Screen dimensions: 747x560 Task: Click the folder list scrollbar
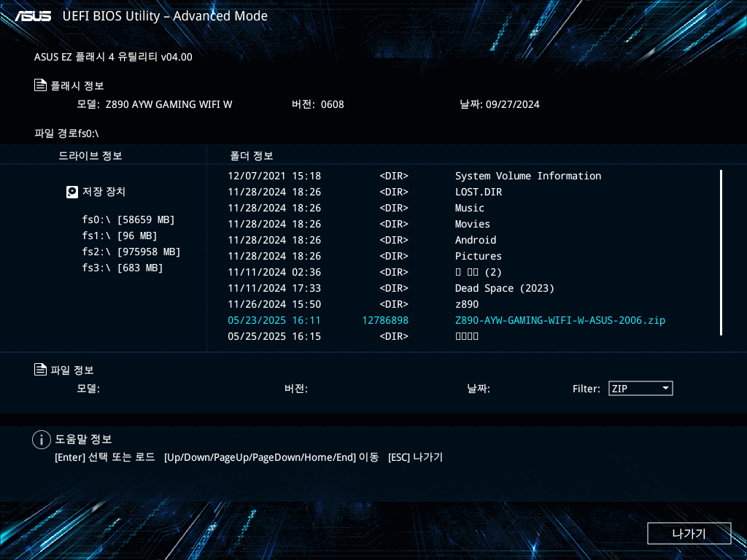coord(721,252)
